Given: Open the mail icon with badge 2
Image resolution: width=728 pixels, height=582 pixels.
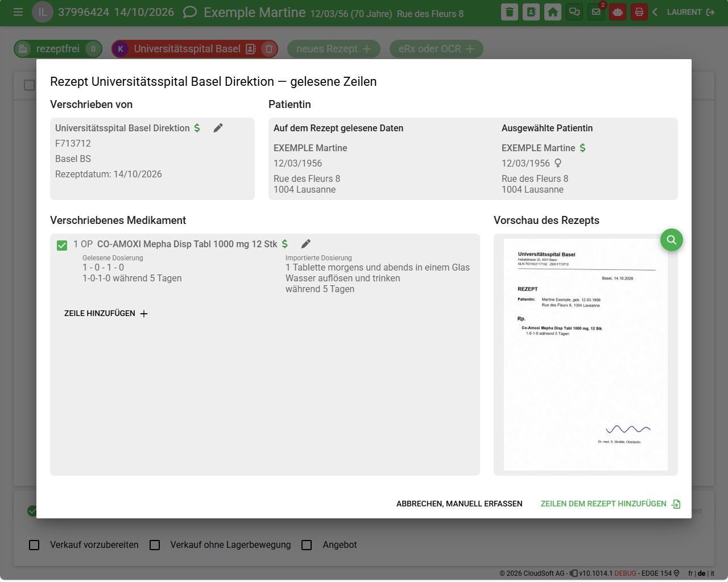Looking at the screenshot, I should [596, 12].
